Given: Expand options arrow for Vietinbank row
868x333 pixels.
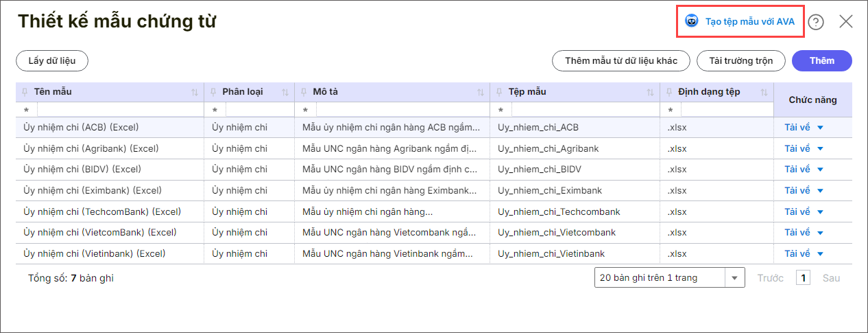Looking at the screenshot, I should point(820,254).
